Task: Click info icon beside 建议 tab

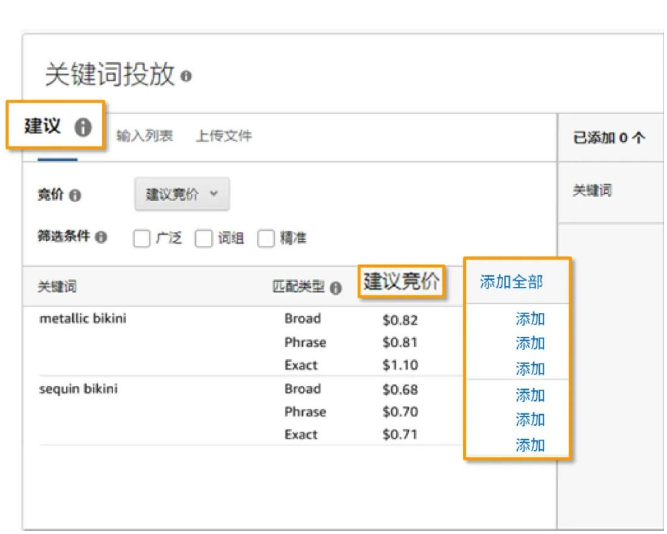Action: pyautogui.click(x=83, y=128)
